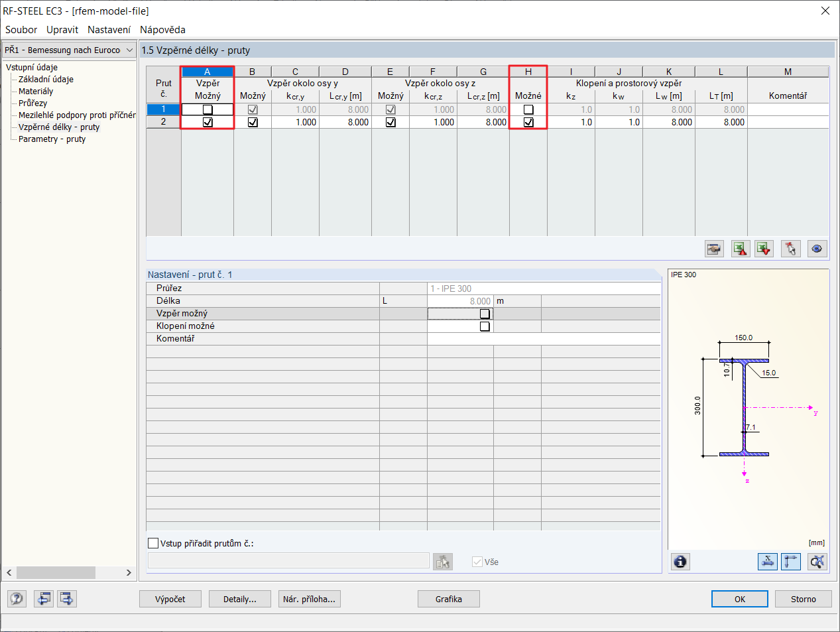Go to next input table with right arrow icon
The width and height of the screenshot is (840, 632).
(x=67, y=599)
